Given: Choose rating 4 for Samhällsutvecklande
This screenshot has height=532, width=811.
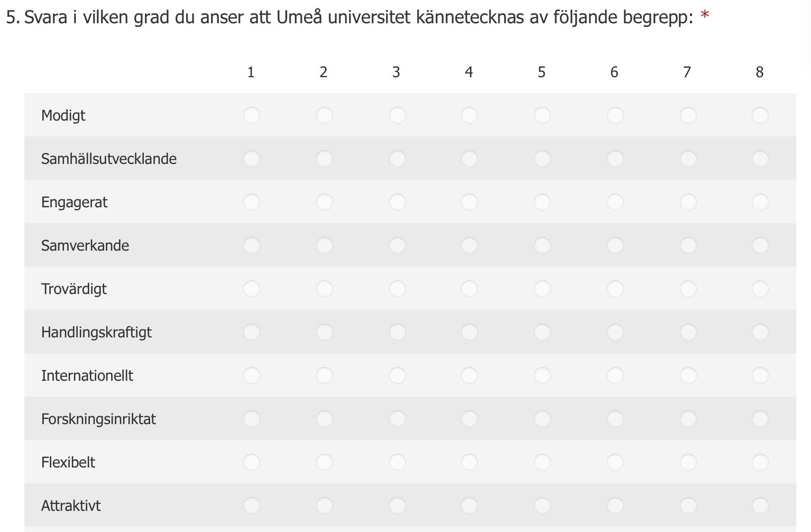Looking at the screenshot, I should coord(469,159).
